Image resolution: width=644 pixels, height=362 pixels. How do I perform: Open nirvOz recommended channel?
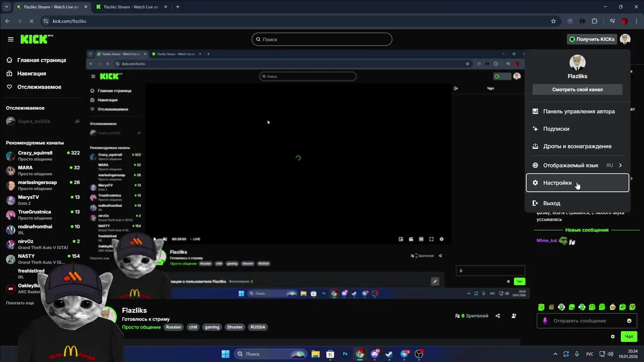tap(43, 244)
